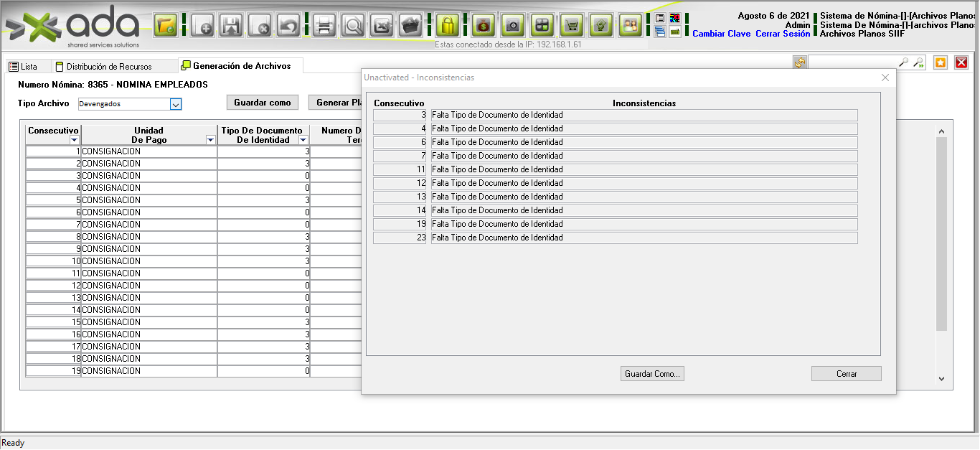
Task: Click Guardar Como... in Inconsistencias dialog
Action: [652, 374]
